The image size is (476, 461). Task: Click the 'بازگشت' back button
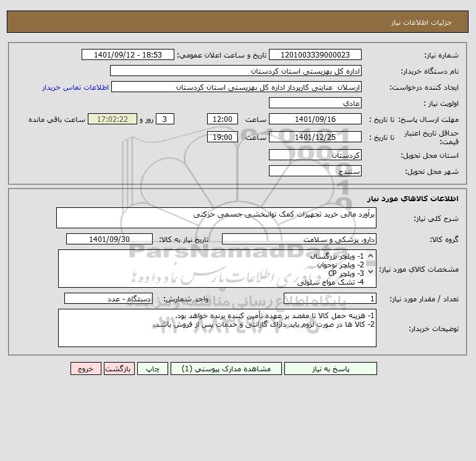tap(119, 369)
